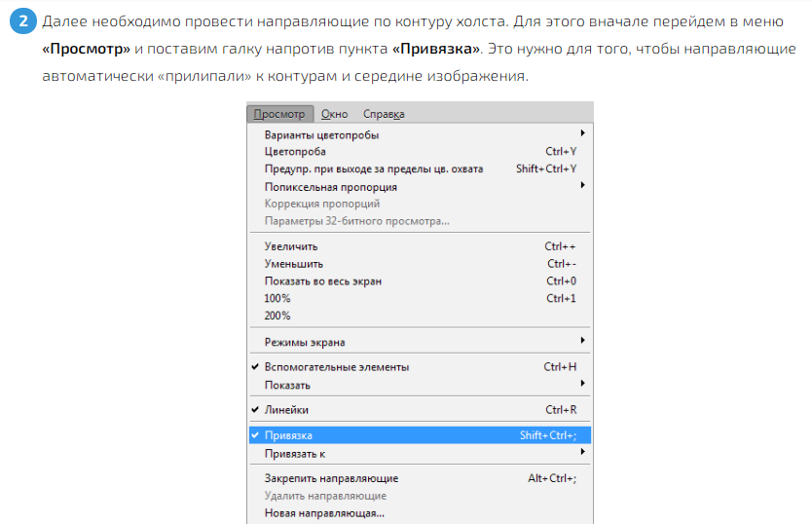Select Цветопроба menu entry
The height and width of the screenshot is (524, 812).
(x=294, y=152)
